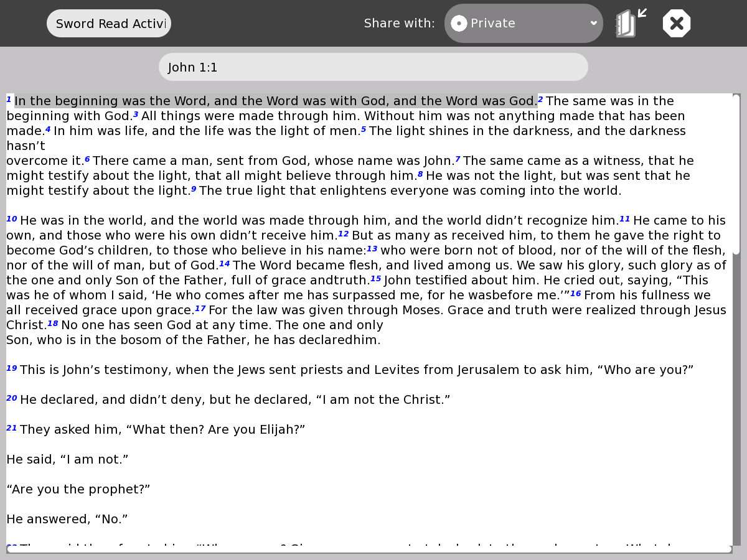Focus the John 1:1 reference field
The image size is (747, 560).
point(374,67)
